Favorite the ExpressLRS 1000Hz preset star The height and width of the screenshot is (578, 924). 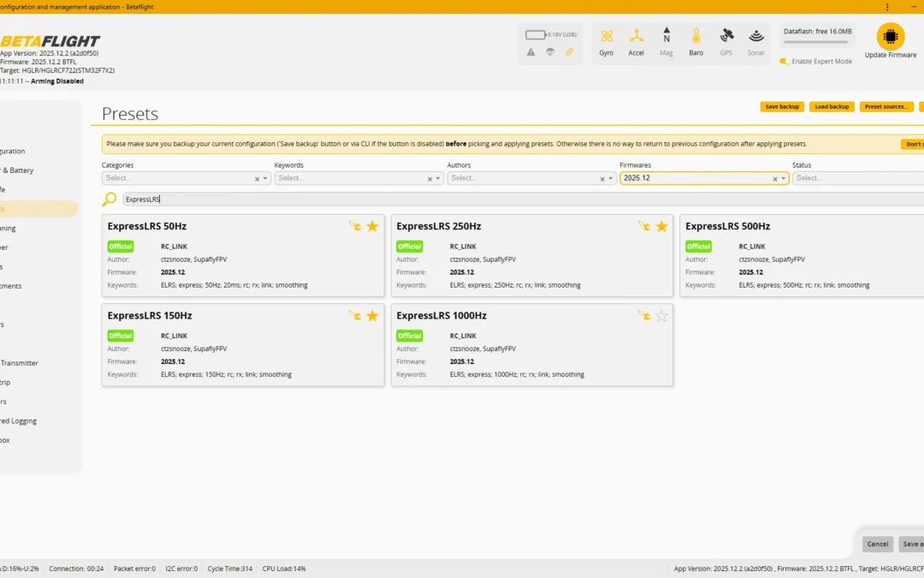click(661, 315)
